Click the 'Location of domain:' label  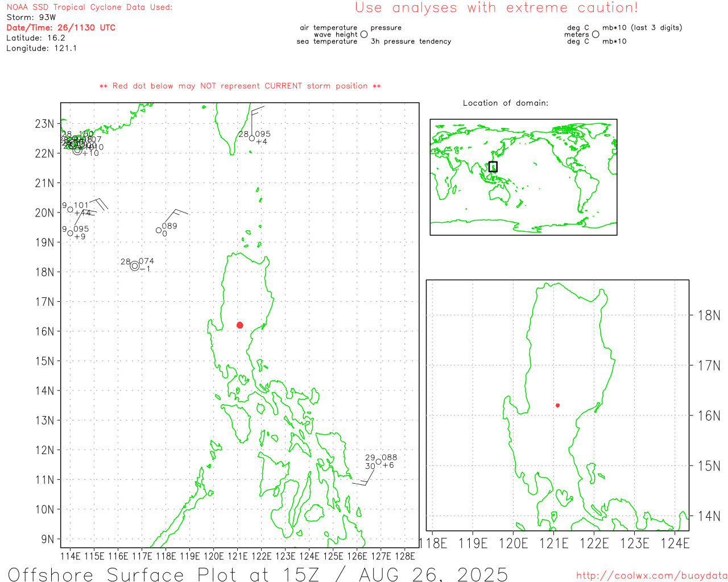[506, 103]
